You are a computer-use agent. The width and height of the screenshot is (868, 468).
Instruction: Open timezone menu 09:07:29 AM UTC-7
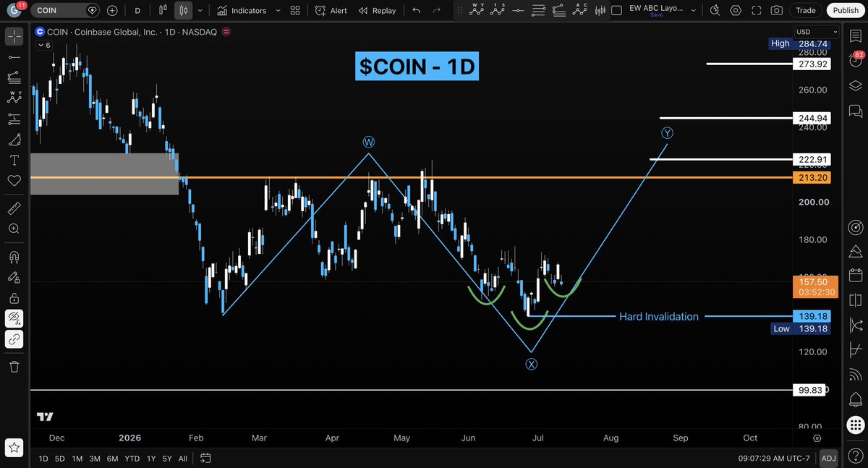[x=775, y=458]
